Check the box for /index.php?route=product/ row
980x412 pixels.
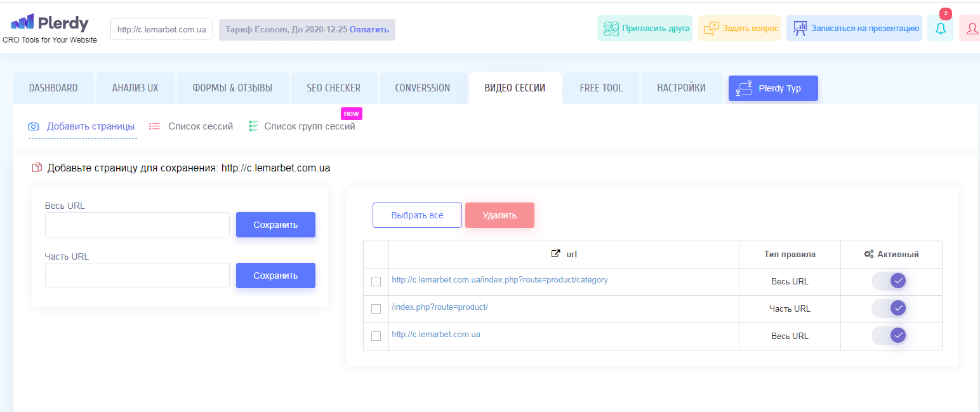(x=376, y=309)
